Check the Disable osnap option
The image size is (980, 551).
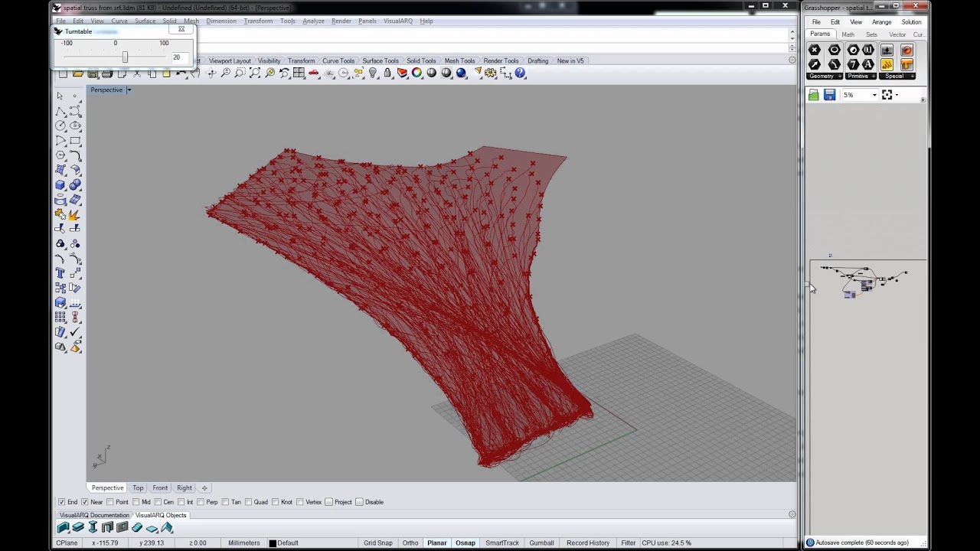pyautogui.click(x=359, y=502)
